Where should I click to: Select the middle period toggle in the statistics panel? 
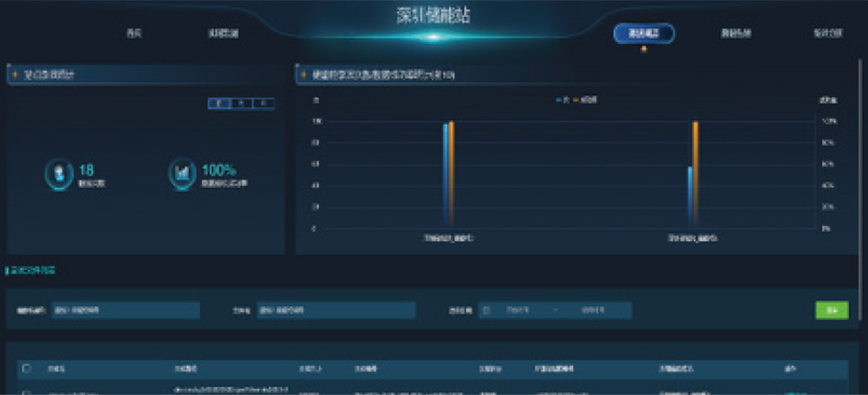point(242,104)
